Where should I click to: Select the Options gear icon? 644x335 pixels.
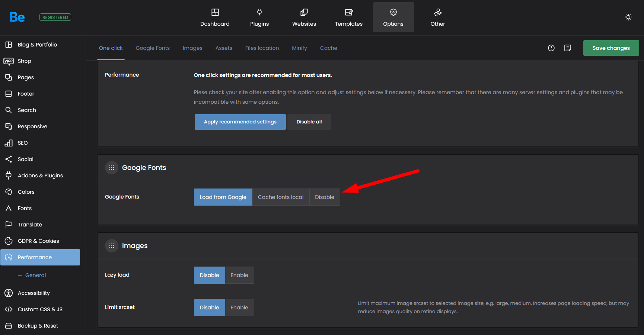pyautogui.click(x=393, y=12)
